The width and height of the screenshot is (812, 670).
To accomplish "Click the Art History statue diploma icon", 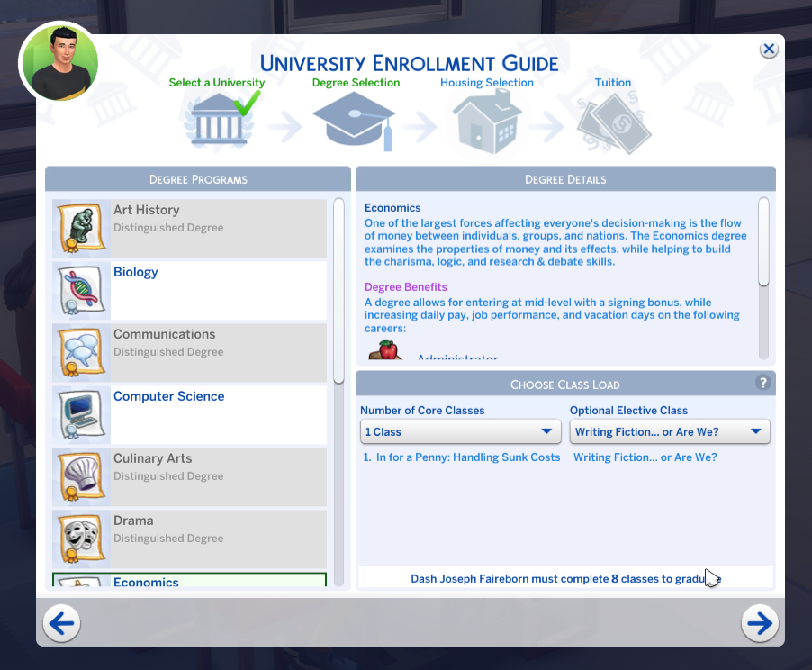I will [x=81, y=229].
